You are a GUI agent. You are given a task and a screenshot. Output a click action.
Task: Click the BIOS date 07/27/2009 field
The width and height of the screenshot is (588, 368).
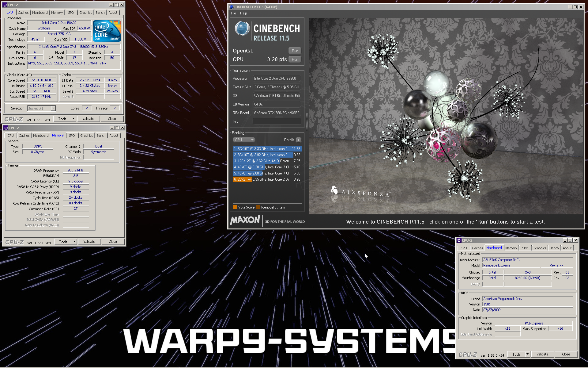tap(527, 310)
